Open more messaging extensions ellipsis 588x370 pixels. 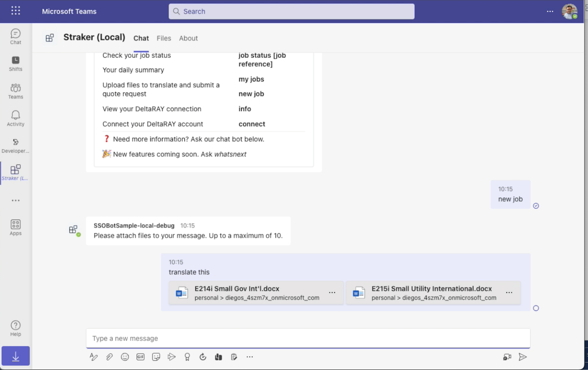pos(250,357)
